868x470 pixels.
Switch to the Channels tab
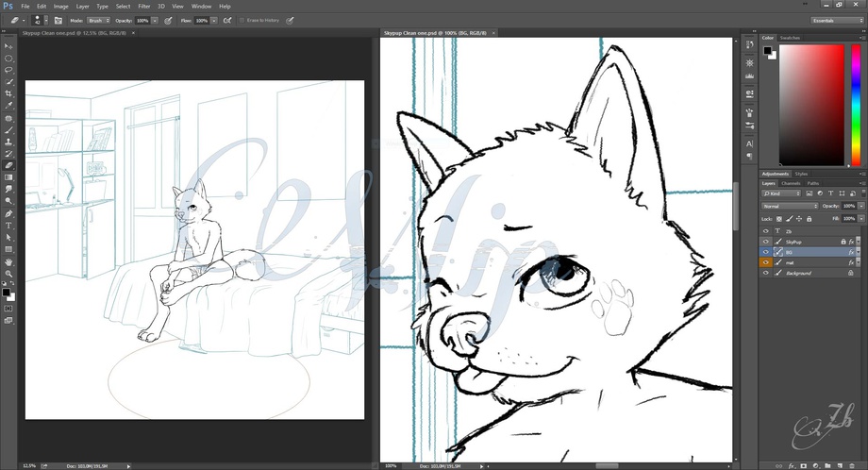click(791, 183)
